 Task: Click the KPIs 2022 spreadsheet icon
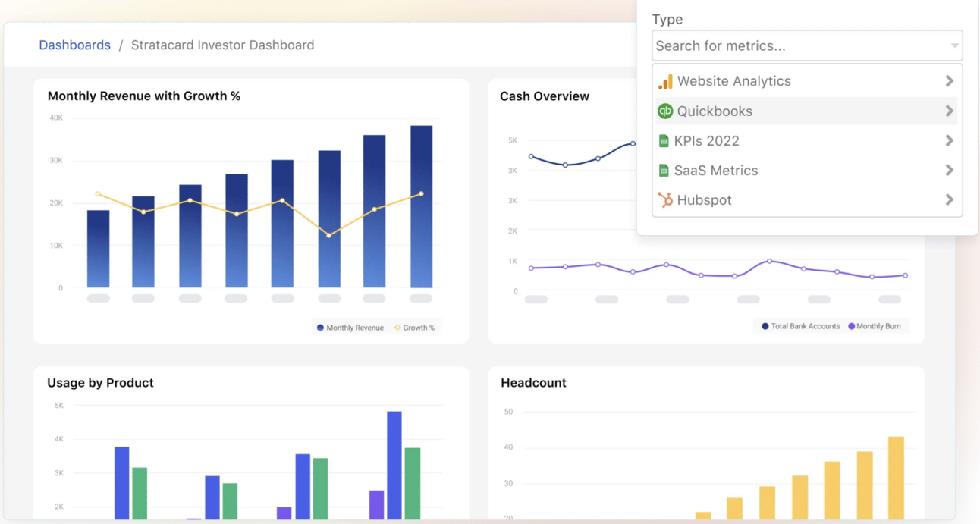point(664,141)
